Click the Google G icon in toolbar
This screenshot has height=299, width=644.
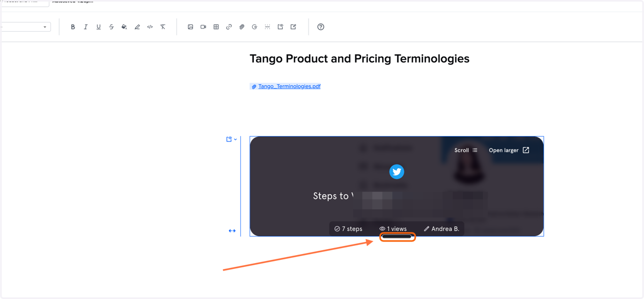point(255,27)
